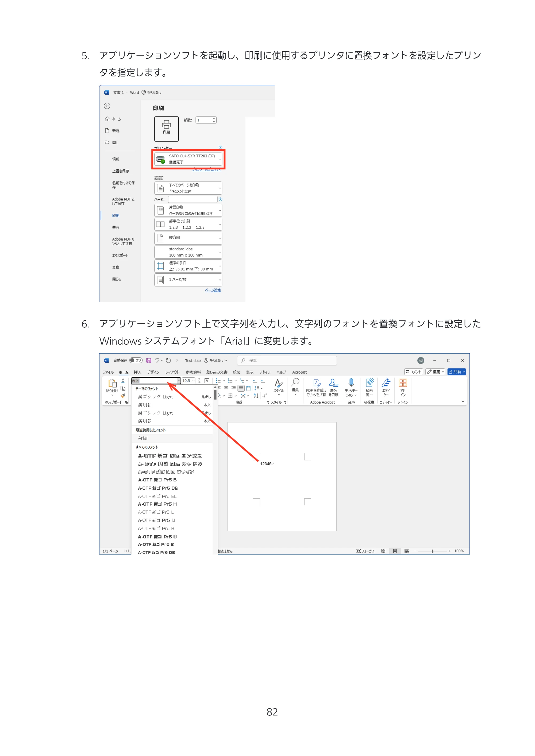Click the scissors Cut icon
Image resolution: width=535 pixels, height=756 pixels.
point(123,381)
